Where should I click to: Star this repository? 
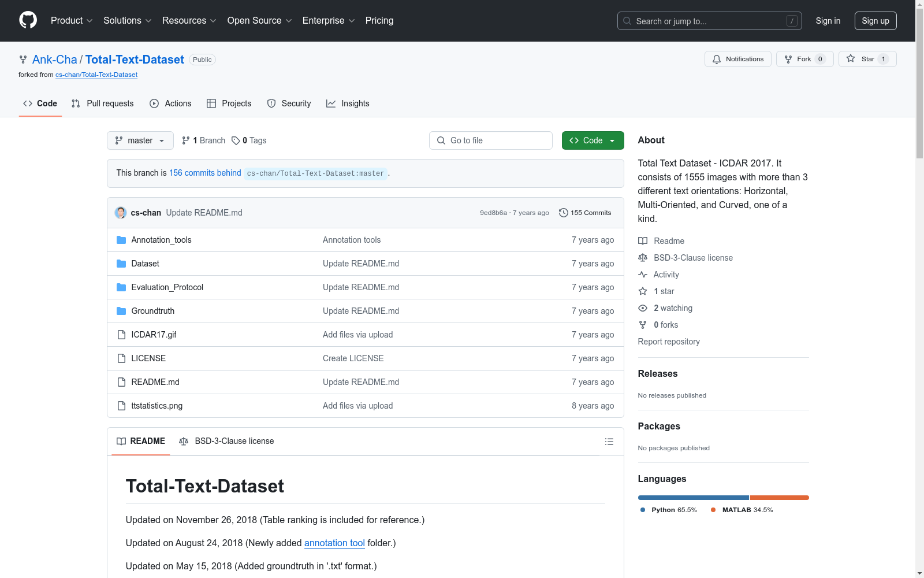pos(867,59)
